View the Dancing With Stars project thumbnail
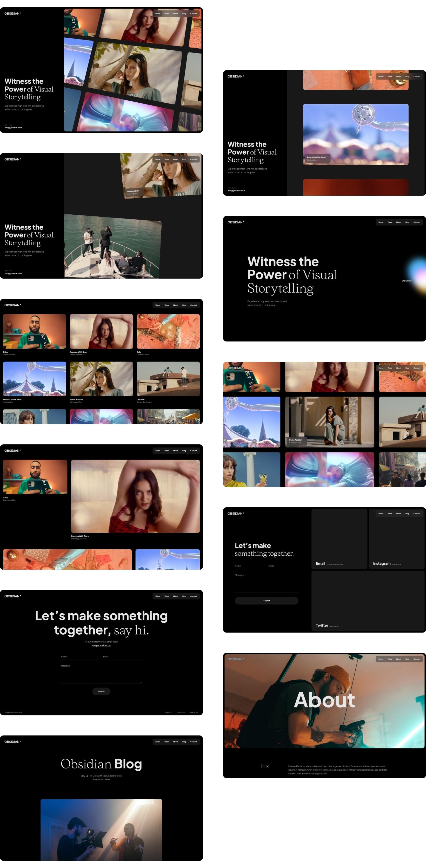The image size is (426, 868). (x=101, y=331)
